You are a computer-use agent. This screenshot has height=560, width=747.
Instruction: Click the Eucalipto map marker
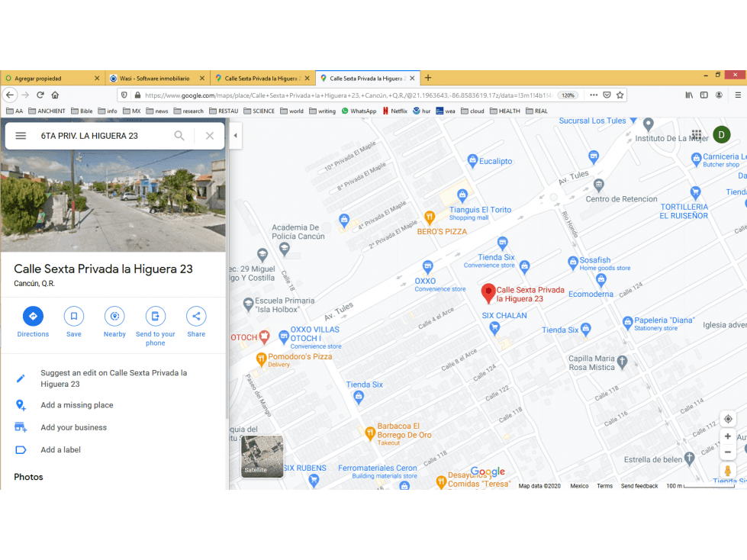click(472, 161)
